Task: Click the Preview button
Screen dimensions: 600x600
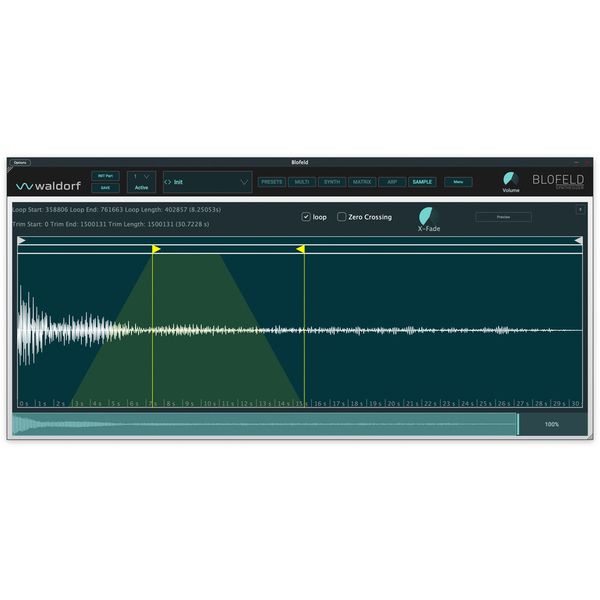Action: [x=503, y=217]
